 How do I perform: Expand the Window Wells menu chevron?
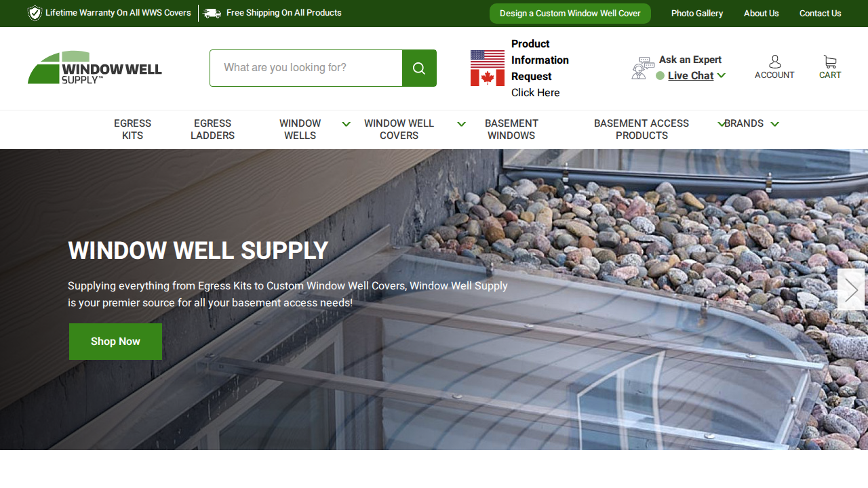(346, 124)
